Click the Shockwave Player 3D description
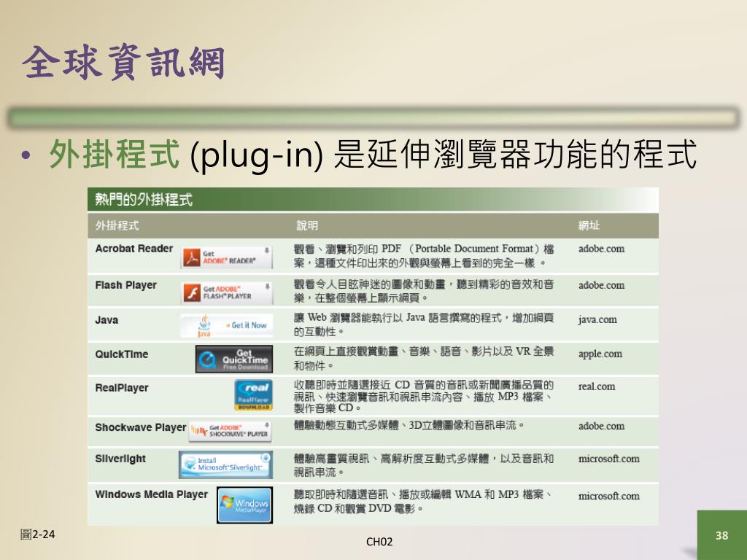This screenshot has height=560, width=747. (x=409, y=425)
